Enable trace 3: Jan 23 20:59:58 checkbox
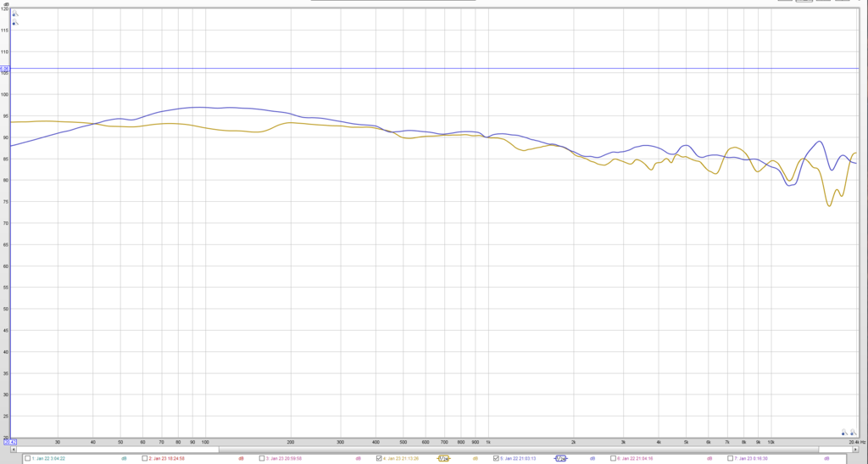The height and width of the screenshot is (464, 868). [262, 458]
